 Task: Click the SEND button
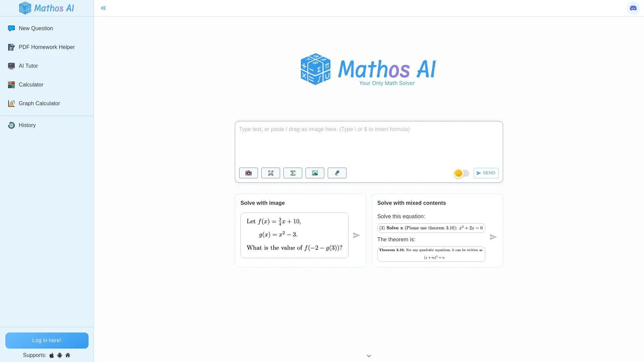click(486, 173)
